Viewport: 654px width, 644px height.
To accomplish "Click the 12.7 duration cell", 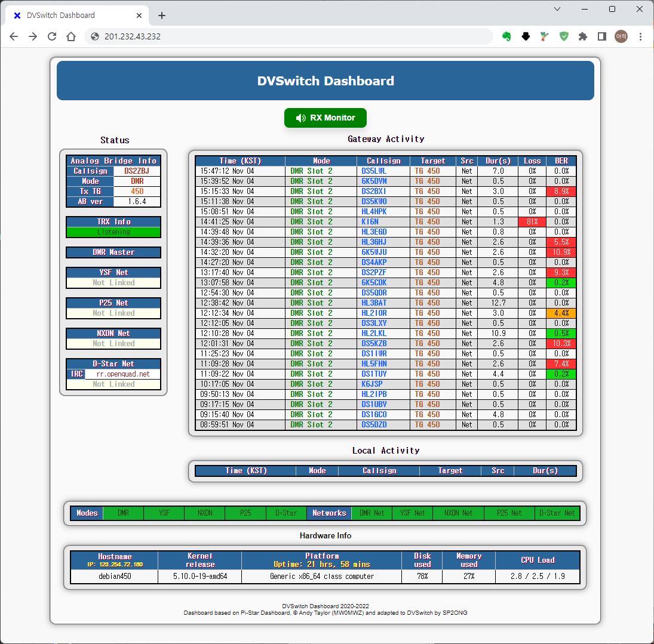I will point(498,303).
